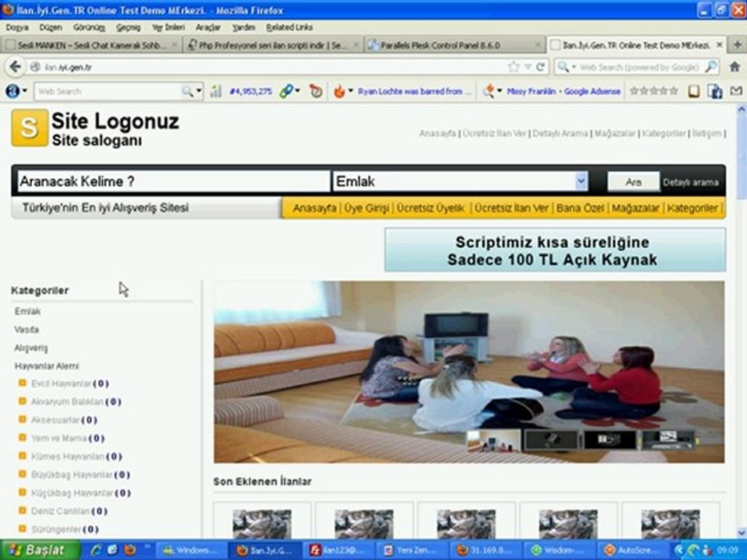
Task: Open the Araçlar menu
Action: tap(209, 28)
